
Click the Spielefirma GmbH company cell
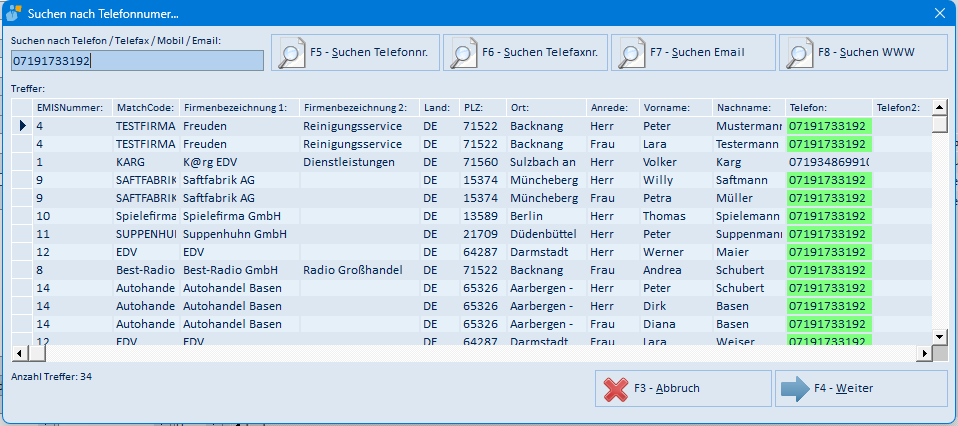pyautogui.click(x=240, y=216)
